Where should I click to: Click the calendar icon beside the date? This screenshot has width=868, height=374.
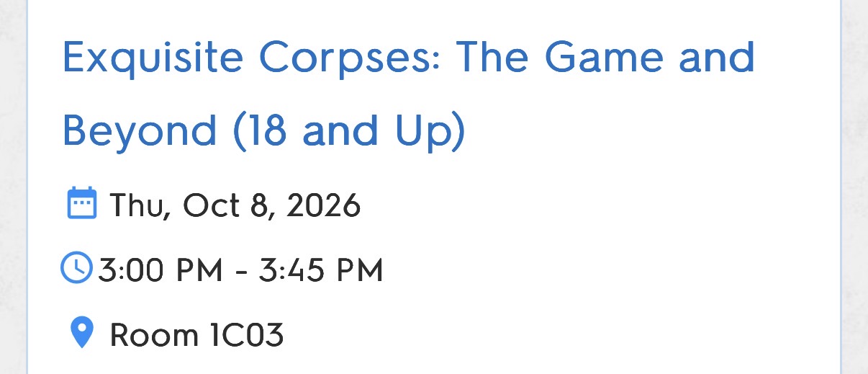pos(81,202)
